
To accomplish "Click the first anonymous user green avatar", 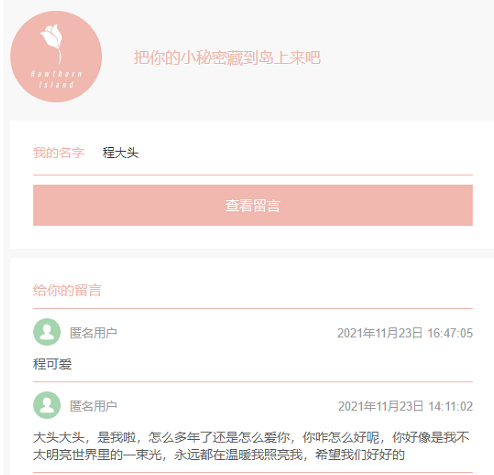I will pyautogui.click(x=47, y=332).
